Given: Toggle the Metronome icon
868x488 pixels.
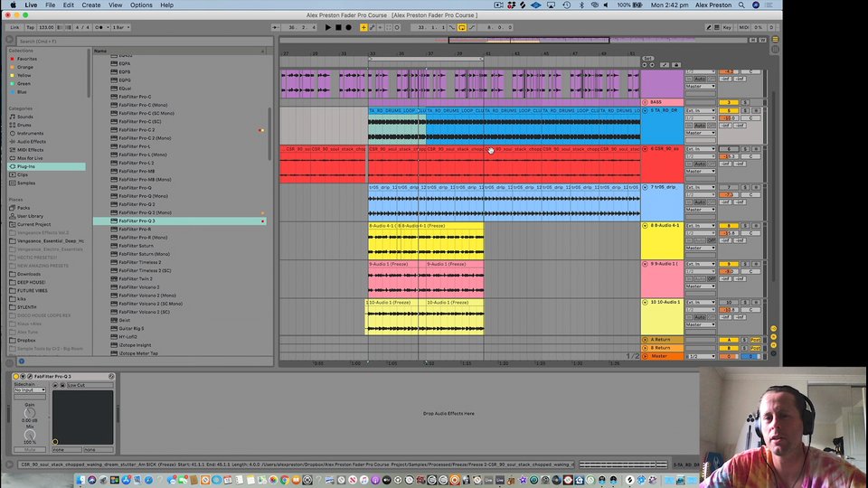Looking at the screenshot, I should (x=99, y=27).
